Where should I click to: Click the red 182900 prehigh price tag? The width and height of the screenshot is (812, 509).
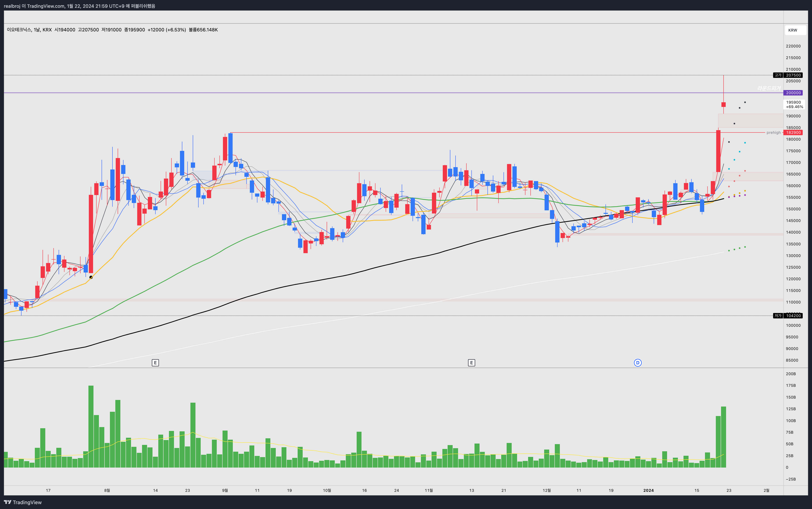pyautogui.click(x=793, y=133)
